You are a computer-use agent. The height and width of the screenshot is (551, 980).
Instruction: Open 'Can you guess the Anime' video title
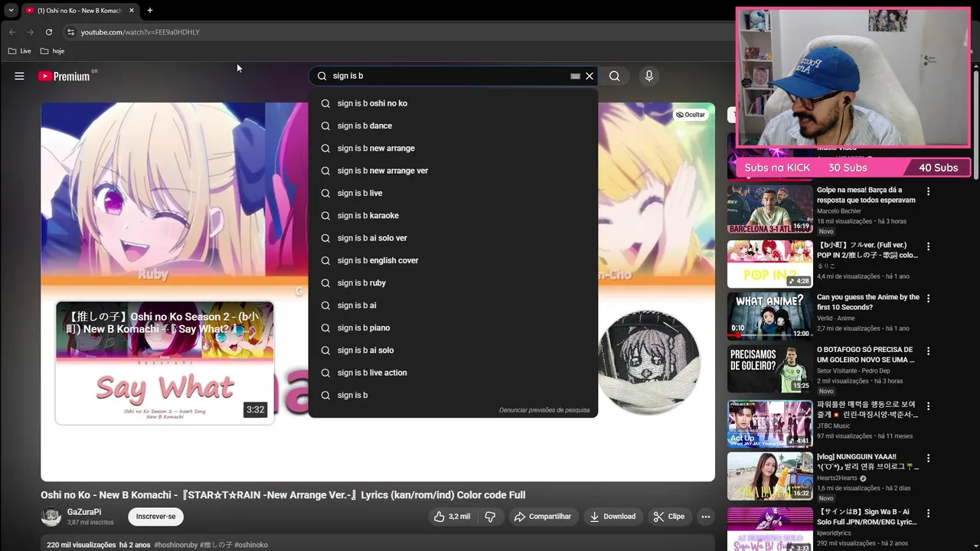click(867, 302)
